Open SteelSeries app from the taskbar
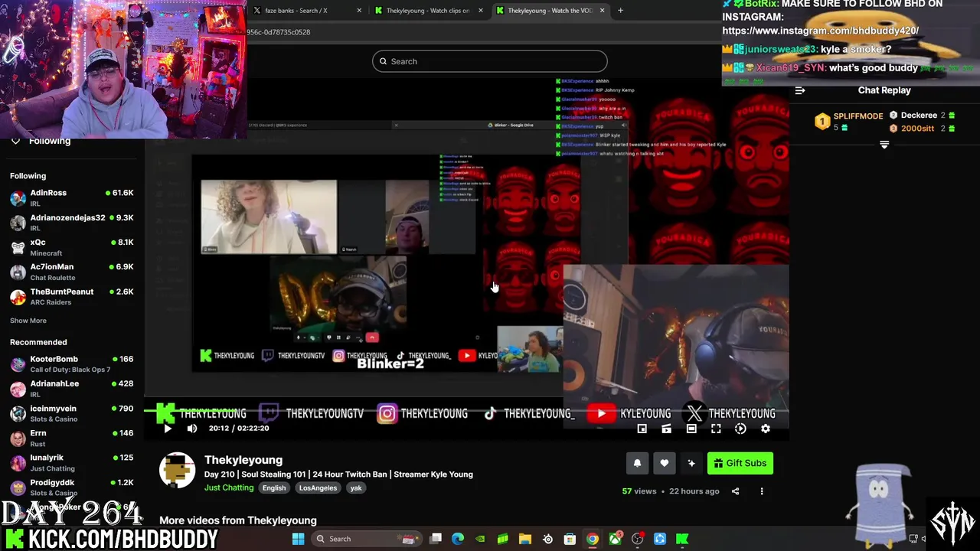Viewport: 980px width, 551px height. coord(547,539)
